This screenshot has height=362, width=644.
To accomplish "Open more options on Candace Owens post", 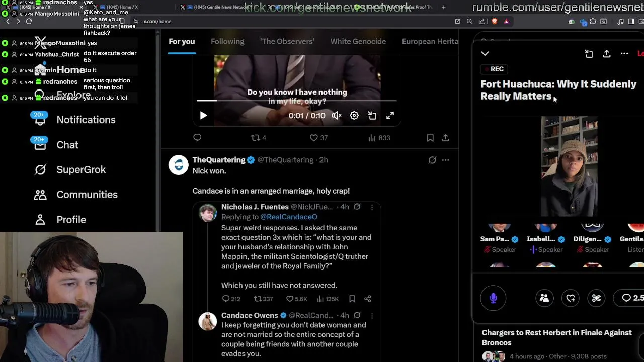I will pos(372,315).
